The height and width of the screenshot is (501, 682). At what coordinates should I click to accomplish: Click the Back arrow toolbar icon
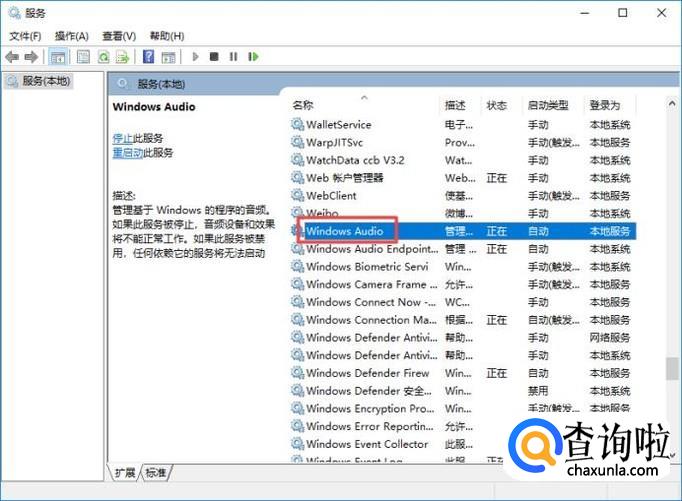[12, 57]
